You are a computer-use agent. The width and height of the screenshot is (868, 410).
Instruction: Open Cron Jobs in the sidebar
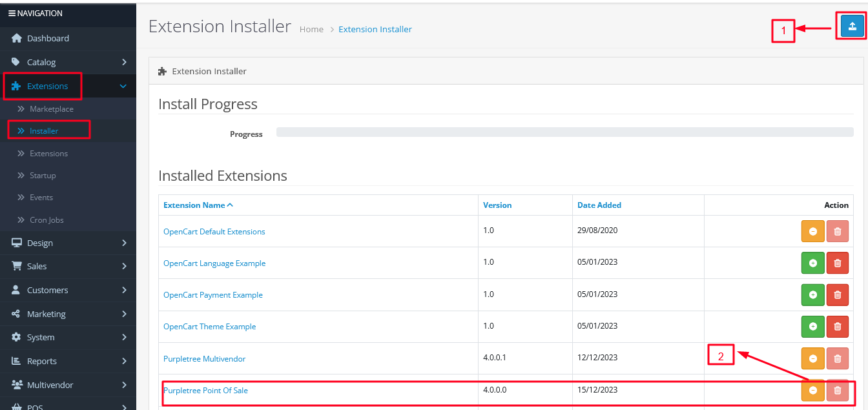pyautogui.click(x=46, y=220)
